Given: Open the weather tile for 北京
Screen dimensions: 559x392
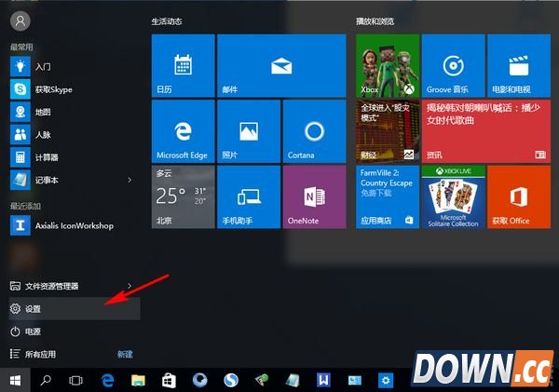Looking at the screenshot, I should [183, 197].
